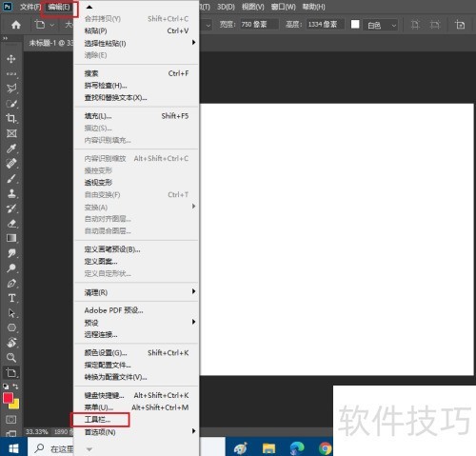Select the Zoom tool

click(11, 358)
